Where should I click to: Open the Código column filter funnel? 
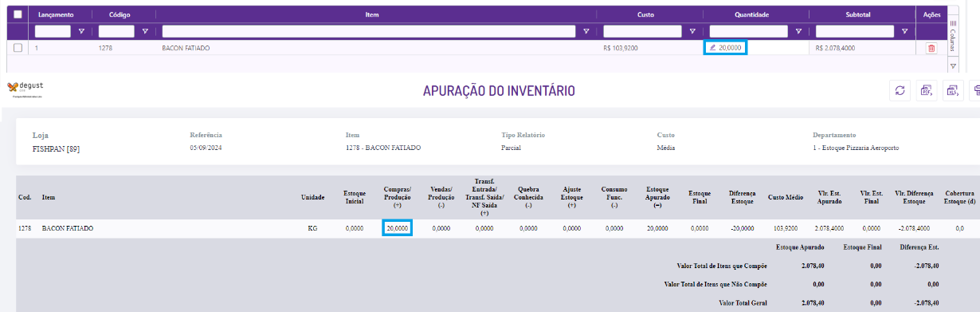(144, 31)
